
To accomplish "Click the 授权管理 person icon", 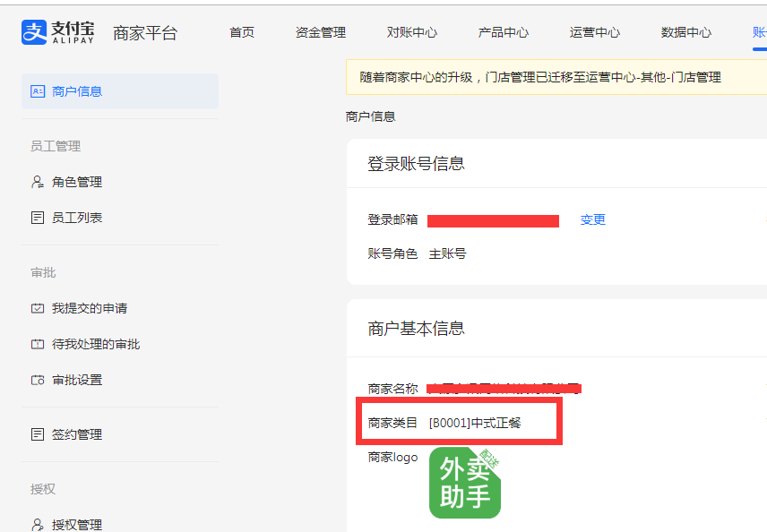I will click(x=38, y=525).
